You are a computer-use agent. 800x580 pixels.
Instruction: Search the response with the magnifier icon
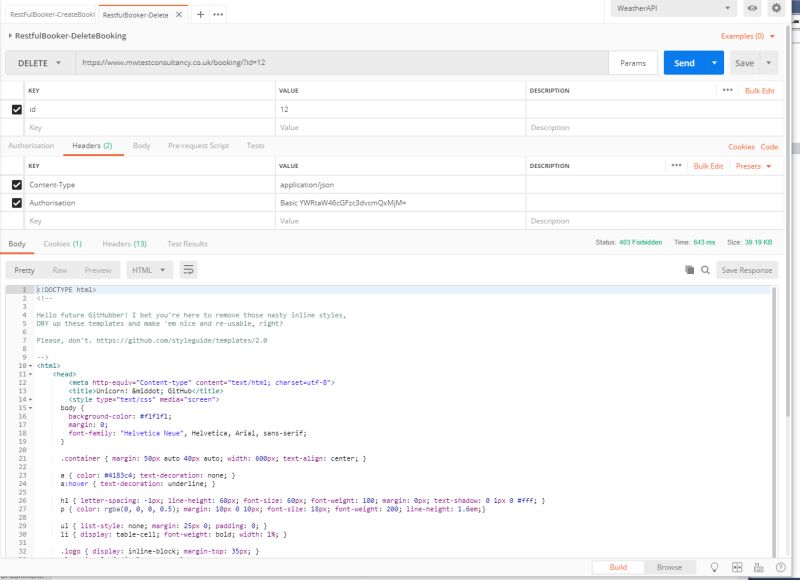(705, 270)
